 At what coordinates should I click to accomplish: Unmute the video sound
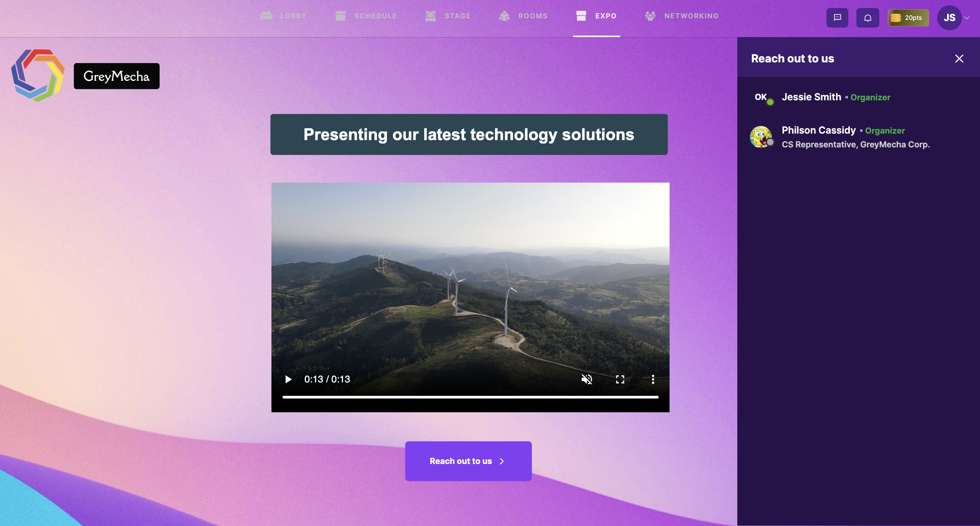pos(586,379)
